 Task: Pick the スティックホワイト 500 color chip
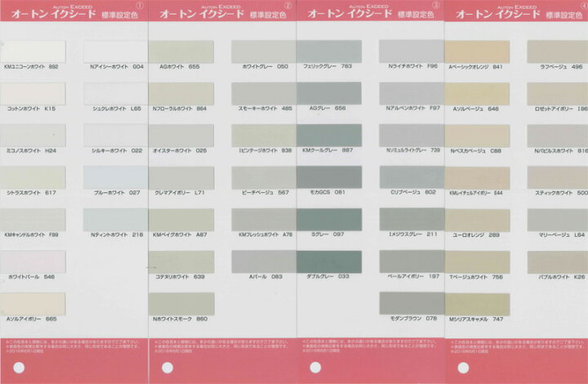pos(558,178)
